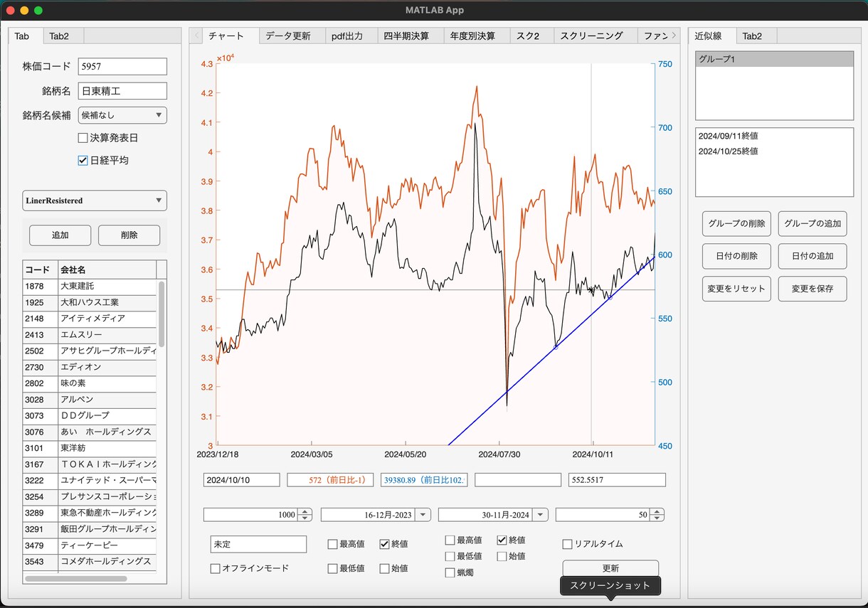The height and width of the screenshot is (608, 868).
Task: Click the 2024/10/10 date field
Action: [x=241, y=480]
